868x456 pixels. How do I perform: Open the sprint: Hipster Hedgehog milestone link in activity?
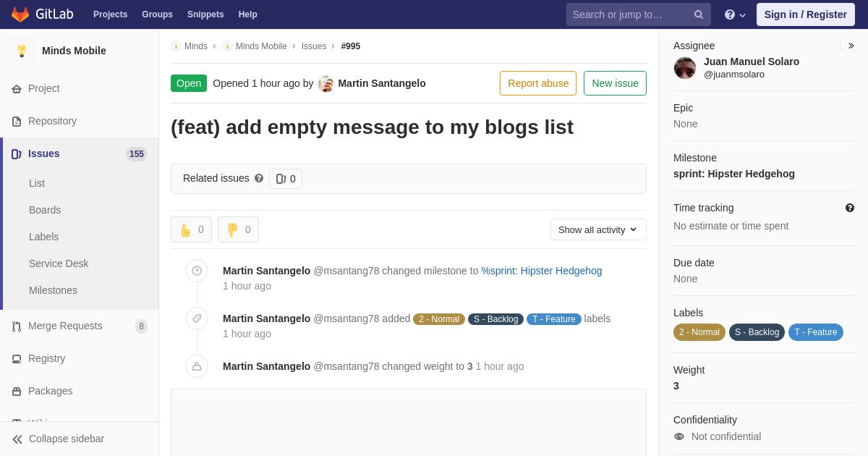542,271
